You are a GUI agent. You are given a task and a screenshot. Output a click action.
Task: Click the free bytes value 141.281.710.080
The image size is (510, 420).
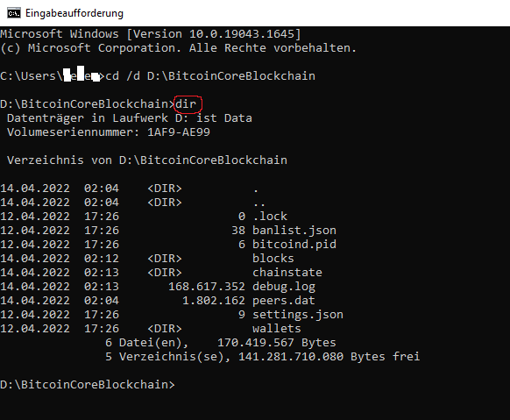291,357
